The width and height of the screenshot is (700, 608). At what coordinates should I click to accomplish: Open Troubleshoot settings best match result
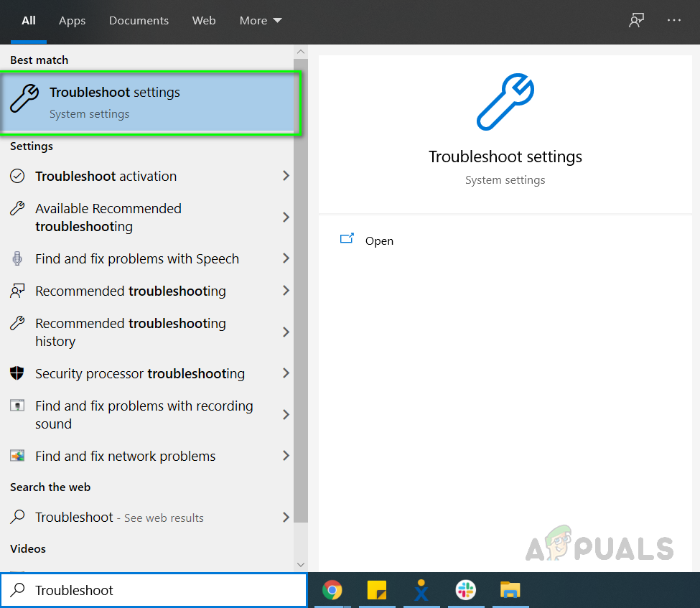pyautogui.click(x=147, y=103)
